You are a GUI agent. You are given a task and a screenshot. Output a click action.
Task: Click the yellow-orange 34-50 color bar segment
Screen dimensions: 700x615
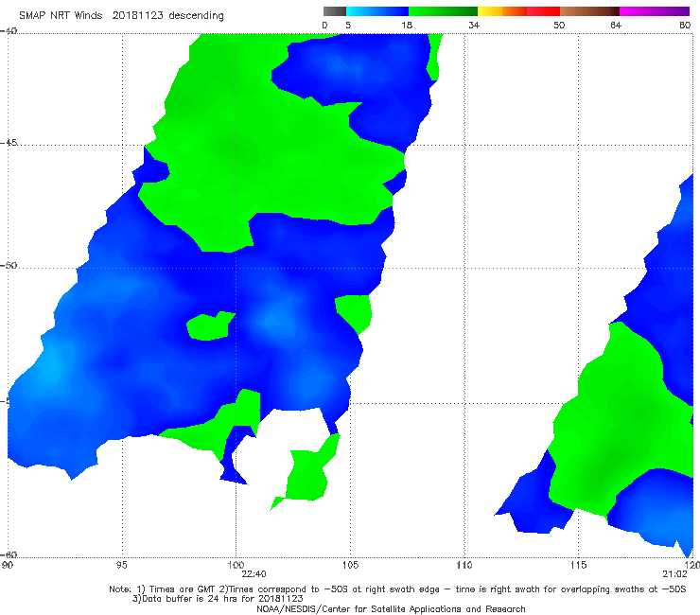[518, 11]
